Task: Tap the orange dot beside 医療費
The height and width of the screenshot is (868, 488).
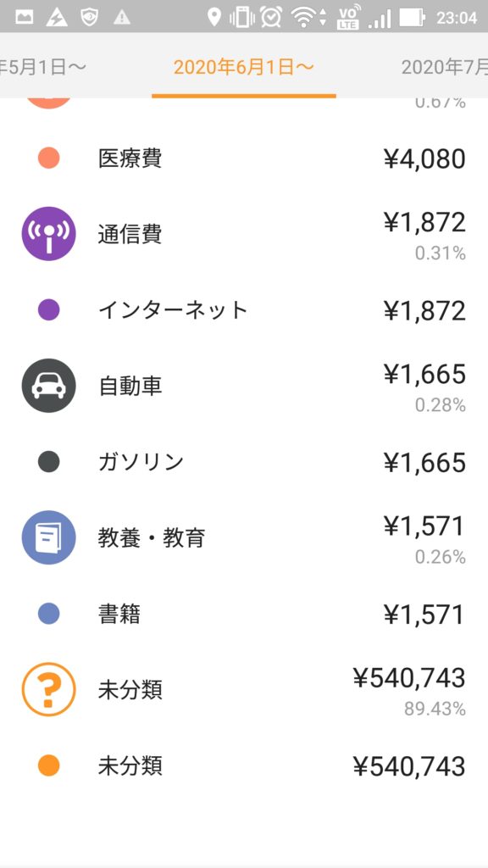Action: [48, 159]
